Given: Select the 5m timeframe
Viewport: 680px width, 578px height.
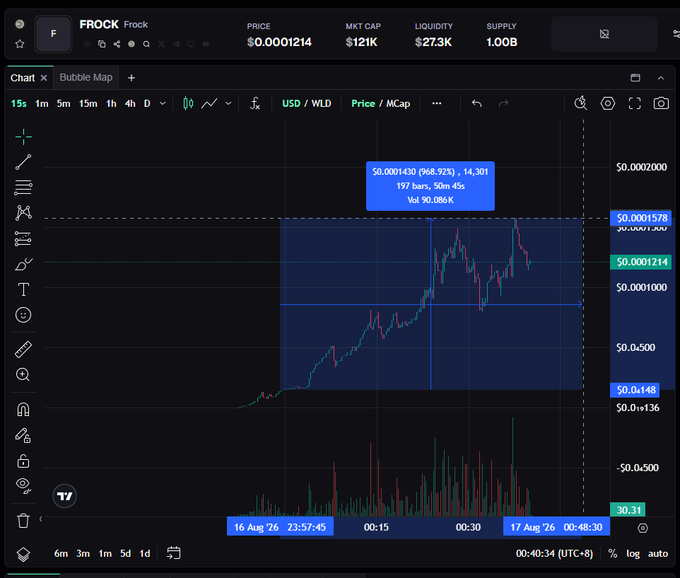Looking at the screenshot, I should 63,103.
